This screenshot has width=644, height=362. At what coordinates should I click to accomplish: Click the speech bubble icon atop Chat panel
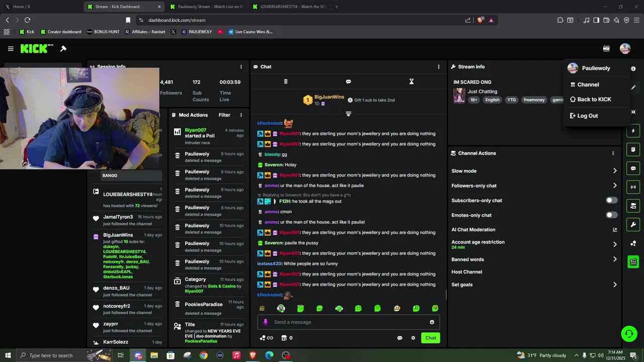coord(348,81)
